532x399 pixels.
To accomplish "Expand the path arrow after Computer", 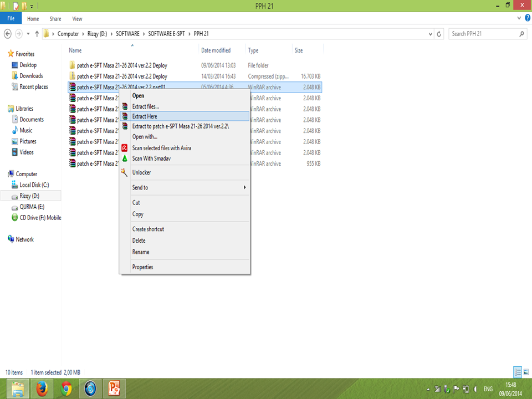I will coord(83,34).
